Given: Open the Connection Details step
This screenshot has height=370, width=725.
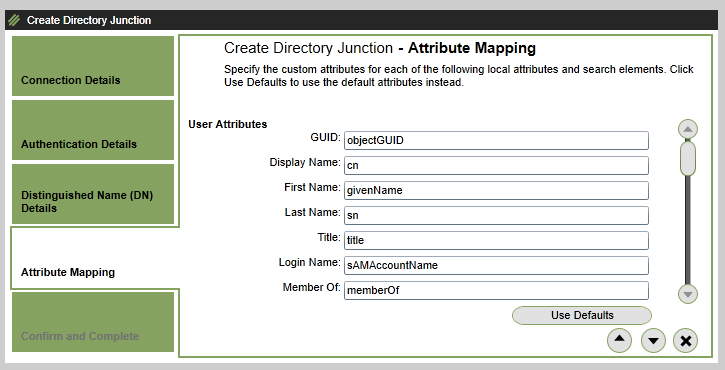Looking at the screenshot, I should tap(93, 66).
